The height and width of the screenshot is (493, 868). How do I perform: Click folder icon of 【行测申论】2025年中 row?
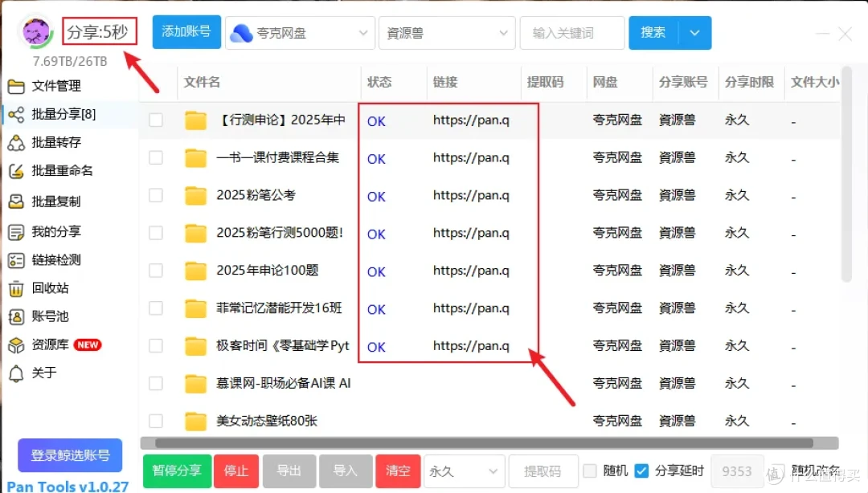coord(195,120)
